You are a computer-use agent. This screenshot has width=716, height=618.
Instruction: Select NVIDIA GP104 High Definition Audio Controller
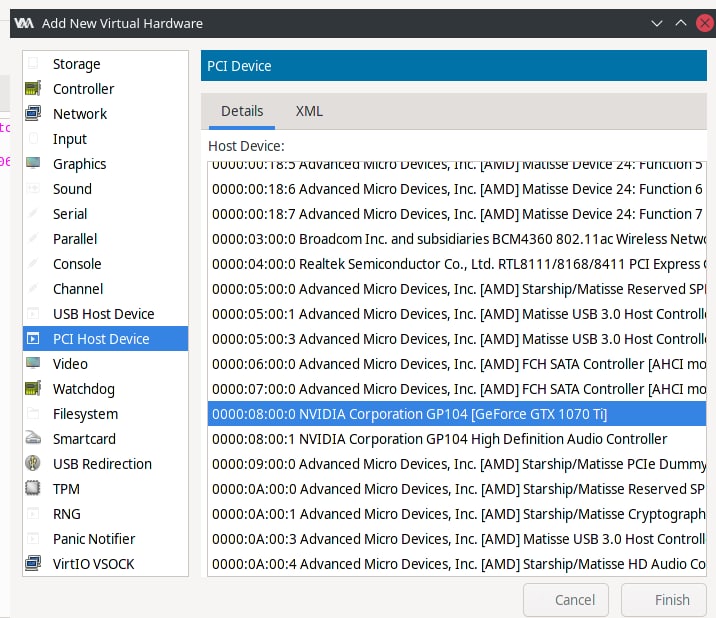[440, 439]
